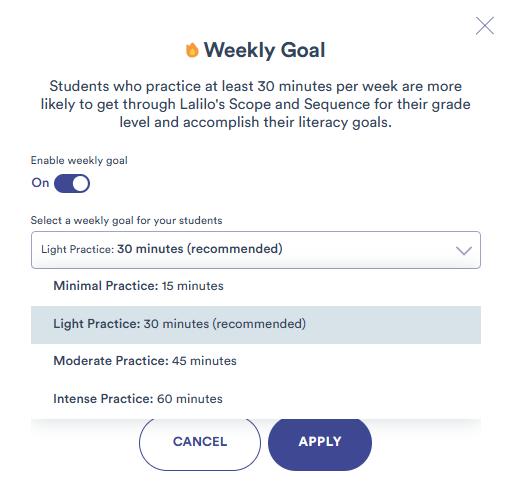Image resolution: width=515 pixels, height=496 pixels.
Task: Select Intense Practice: 60 minutes
Action: [x=256, y=399]
